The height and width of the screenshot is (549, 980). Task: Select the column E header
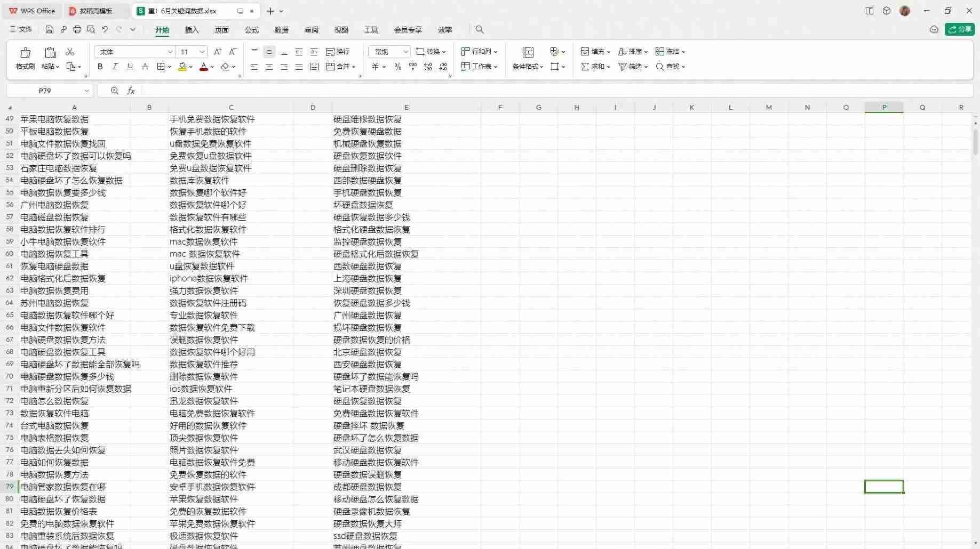tap(406, 108)
